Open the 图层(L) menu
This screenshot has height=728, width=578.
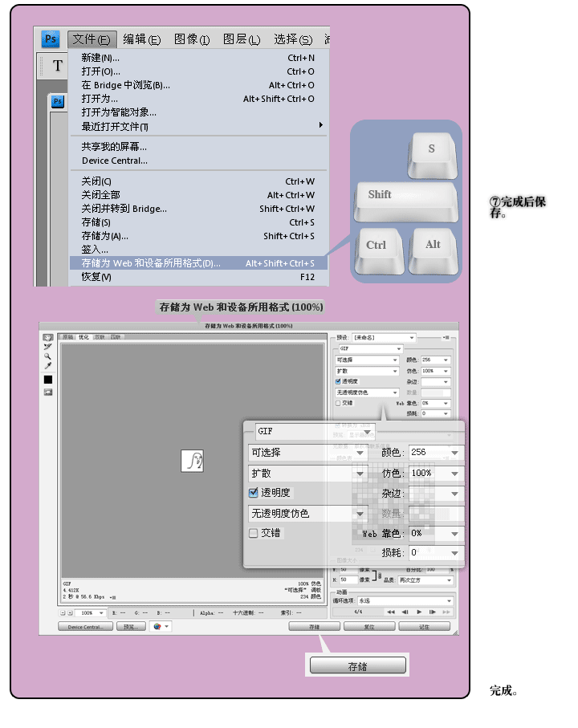pos(242,39)
